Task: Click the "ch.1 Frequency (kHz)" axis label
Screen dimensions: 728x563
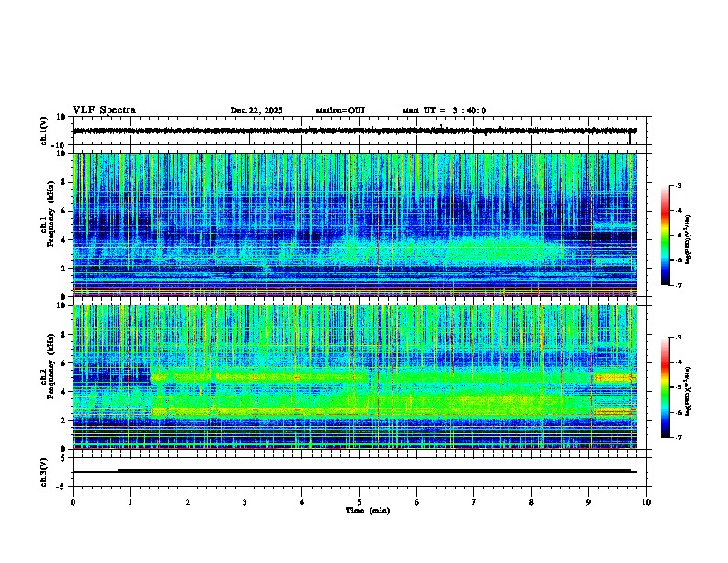Action: 50,214
